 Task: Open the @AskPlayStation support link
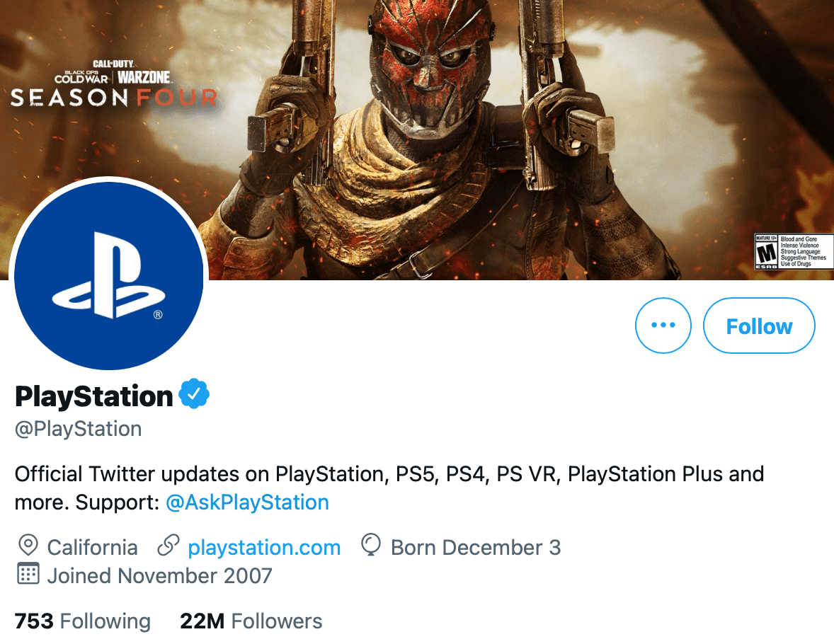[x=247, y=502]
